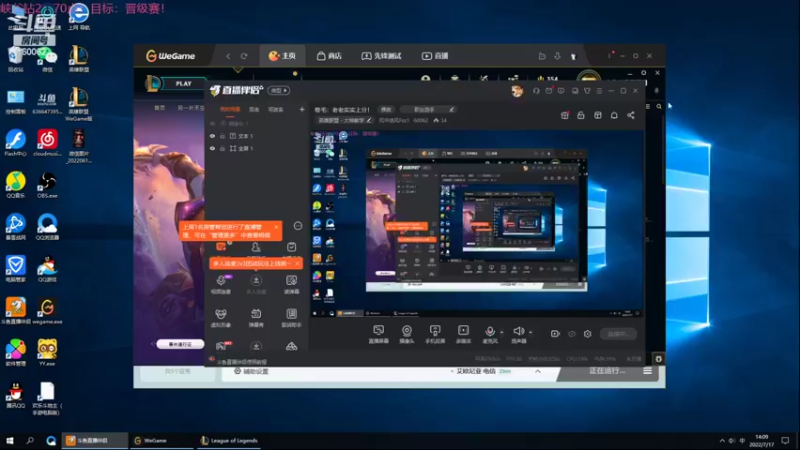Click the layout box icon above preview
This screenshot has width=800, height=450.
tap(598, 115)
